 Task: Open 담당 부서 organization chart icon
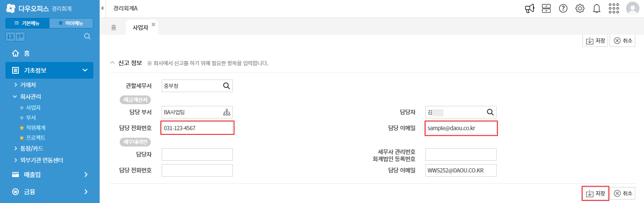[227, 112]
